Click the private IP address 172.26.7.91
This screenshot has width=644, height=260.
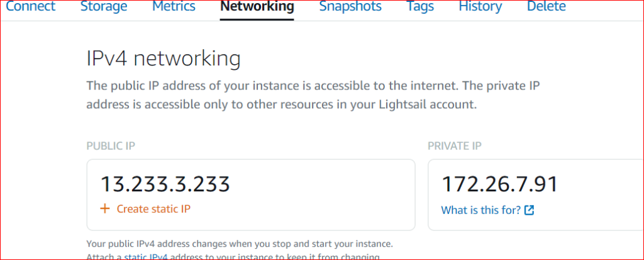coord(499,184)
